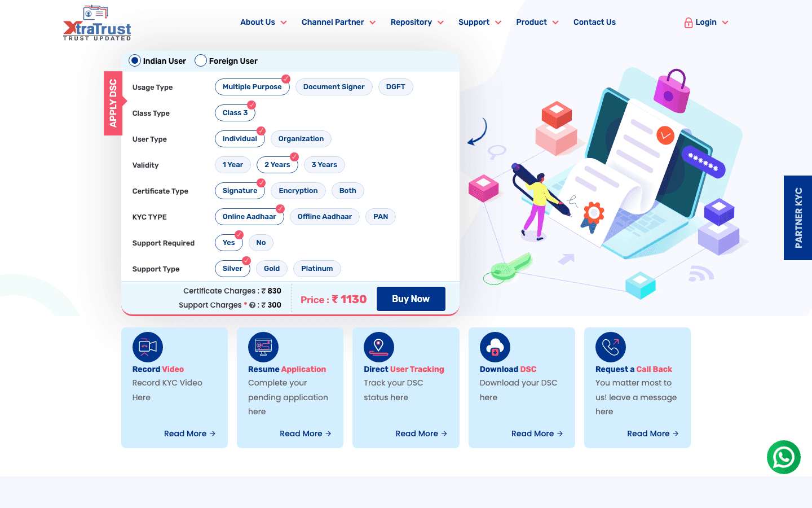
Task: Set Support Required to No
Action: point(261,243)
